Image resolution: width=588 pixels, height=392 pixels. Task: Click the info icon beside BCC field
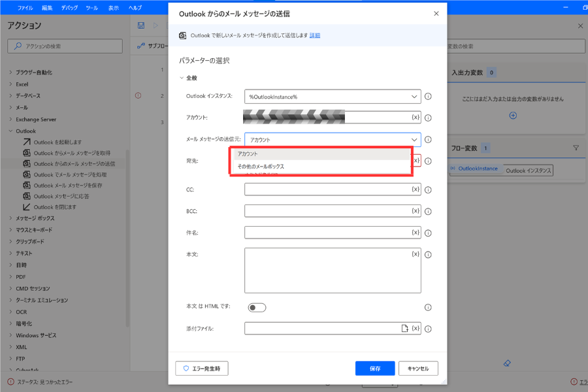coord(428,212)
